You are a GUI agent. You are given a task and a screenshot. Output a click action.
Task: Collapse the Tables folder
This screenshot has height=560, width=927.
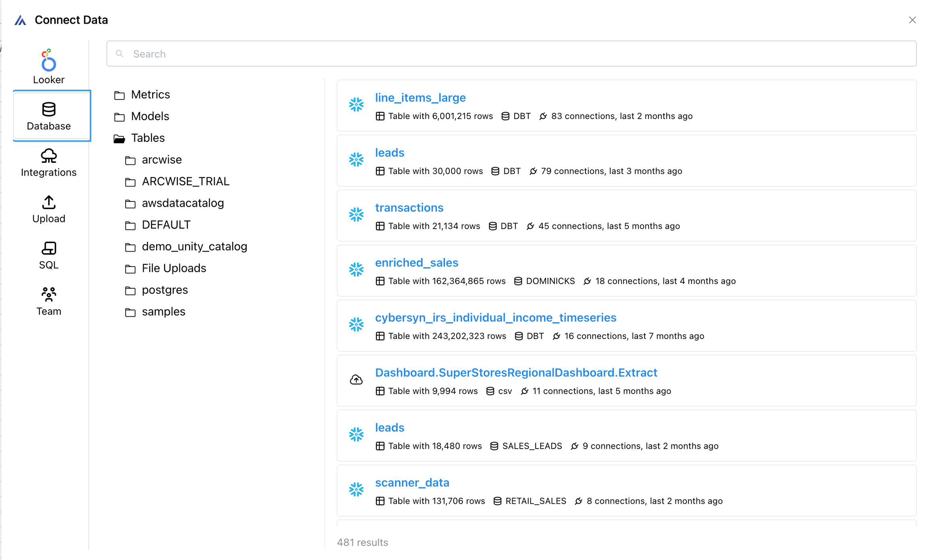click(x=148, y=138)
